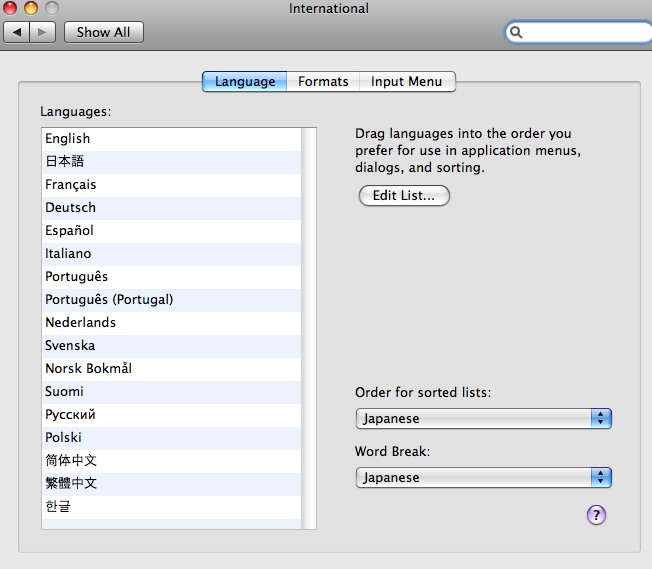Switch to the Formats tab
This screenshot has width=652, height=569.
323,82
